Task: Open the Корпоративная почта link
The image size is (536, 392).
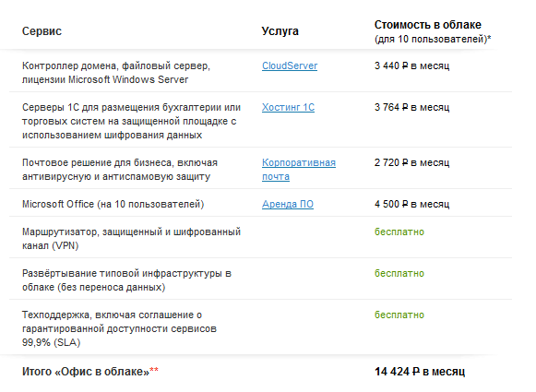Action: click(x=299, y=170)
